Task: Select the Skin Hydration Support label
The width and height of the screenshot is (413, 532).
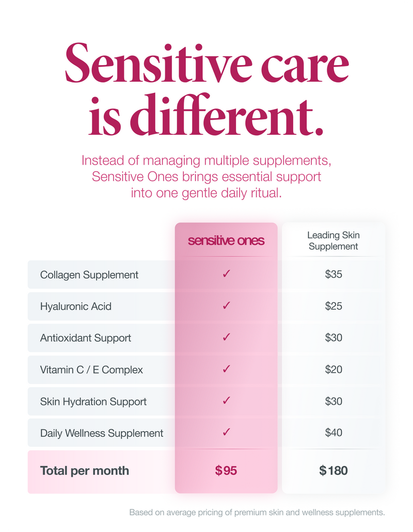Action: [93, 401]
